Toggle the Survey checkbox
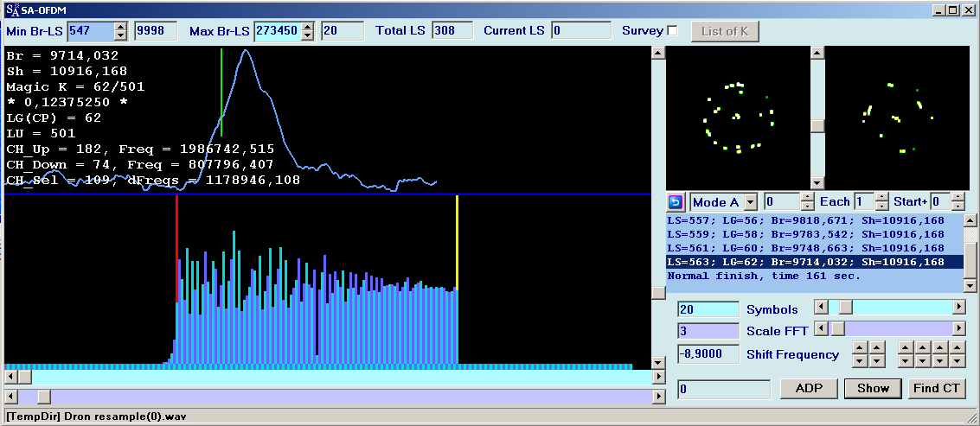The width and height of the screenshot is (980, 426). [x=672, y=30]
